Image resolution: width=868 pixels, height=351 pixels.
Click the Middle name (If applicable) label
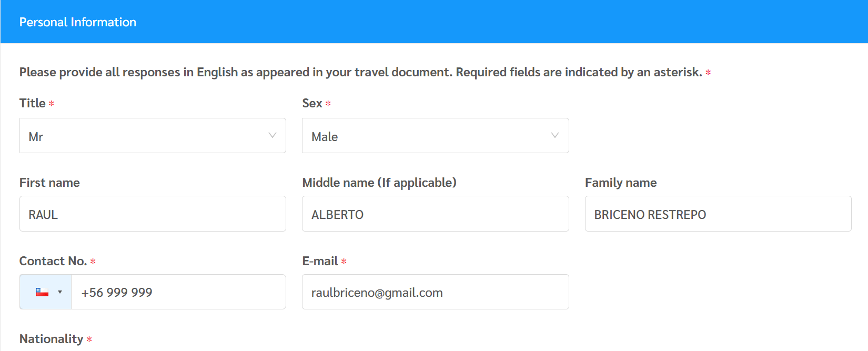[x=379, y=183]
